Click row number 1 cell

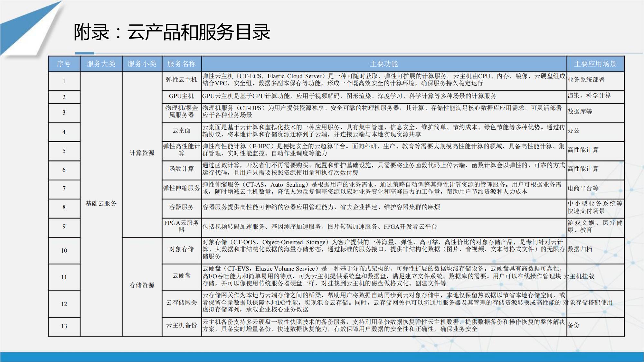pyautogui.click(x=64, y=81)
